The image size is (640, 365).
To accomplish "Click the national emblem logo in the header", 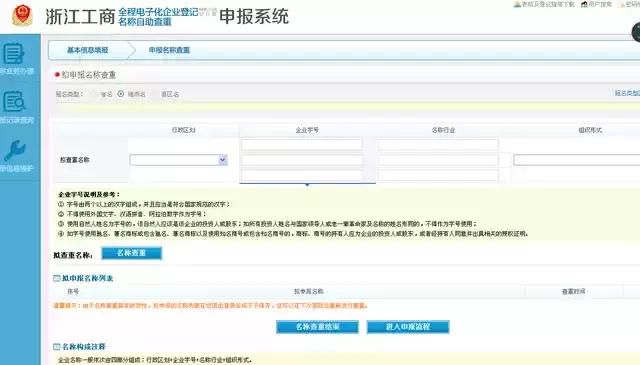I will (x=22, y=16).
